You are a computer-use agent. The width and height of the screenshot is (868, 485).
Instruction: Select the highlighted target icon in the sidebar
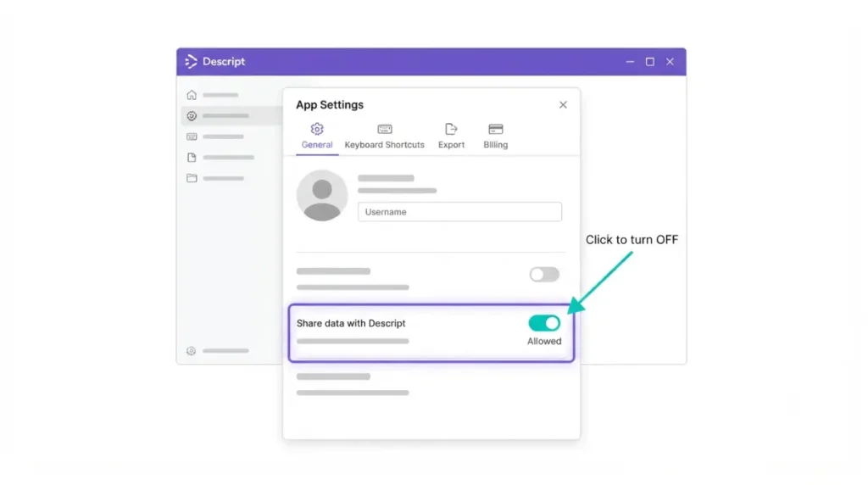[192, 115]
